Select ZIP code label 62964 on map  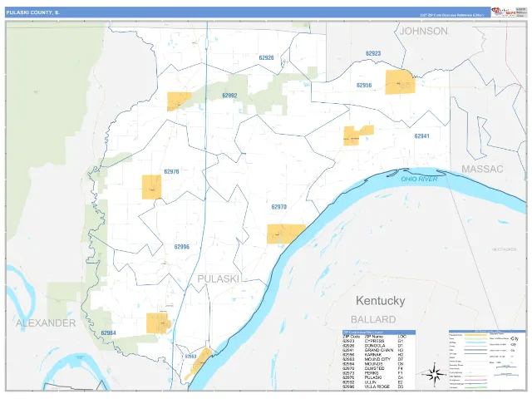[x=109, y=332]
